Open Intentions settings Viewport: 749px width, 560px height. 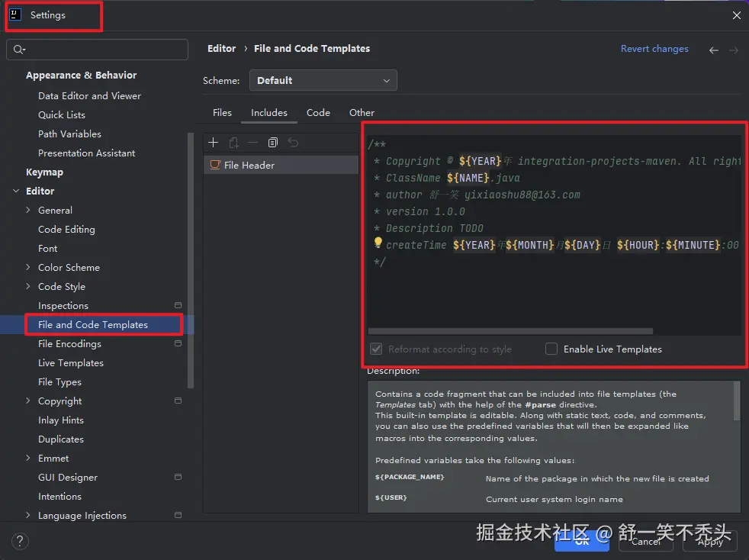pyautogui.click(x=59, y=496)
